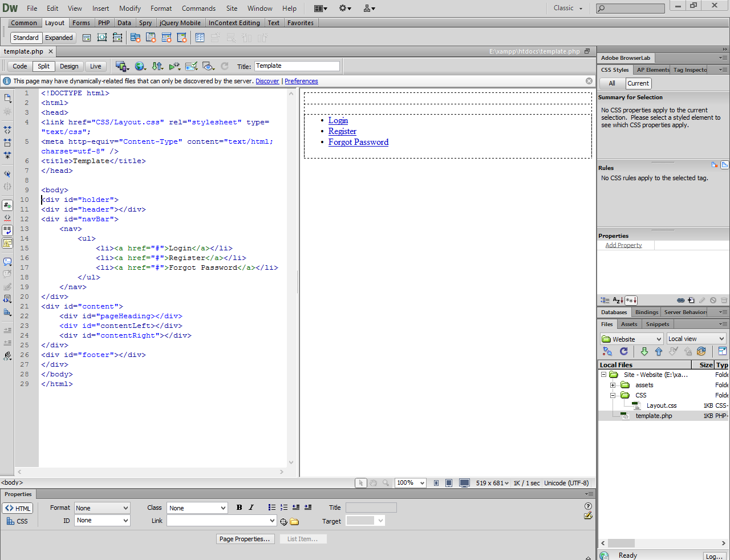Screen dimensions: 730x560
Task: Open the Visual Aids eye icon
Action: click(209, 66)
